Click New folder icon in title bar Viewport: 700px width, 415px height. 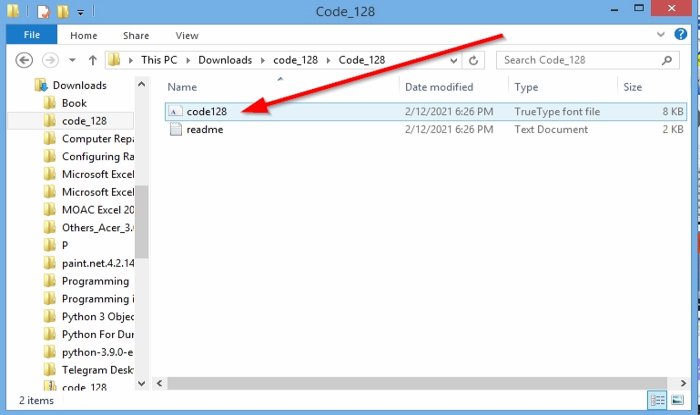tap(62, 11)
